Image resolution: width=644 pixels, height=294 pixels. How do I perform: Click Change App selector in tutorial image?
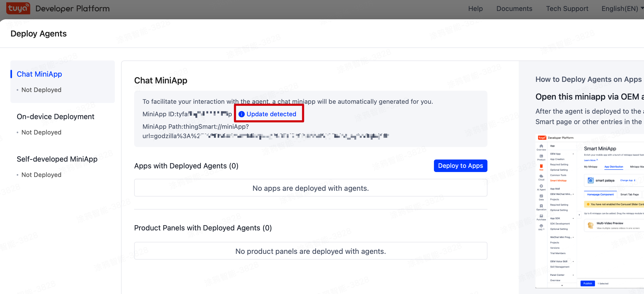[x=628, y=180]
